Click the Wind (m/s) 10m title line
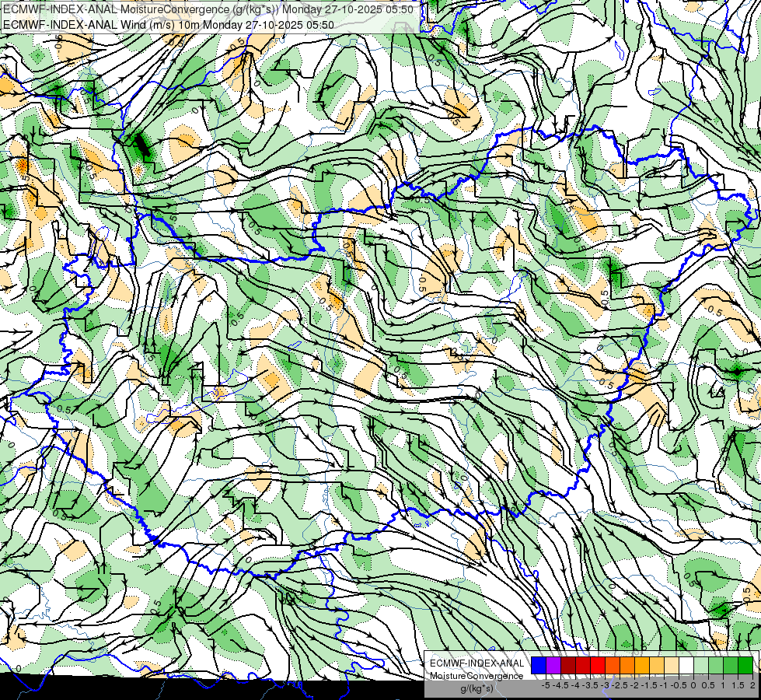This screenshot has width=761, height=700. point(169,24)
